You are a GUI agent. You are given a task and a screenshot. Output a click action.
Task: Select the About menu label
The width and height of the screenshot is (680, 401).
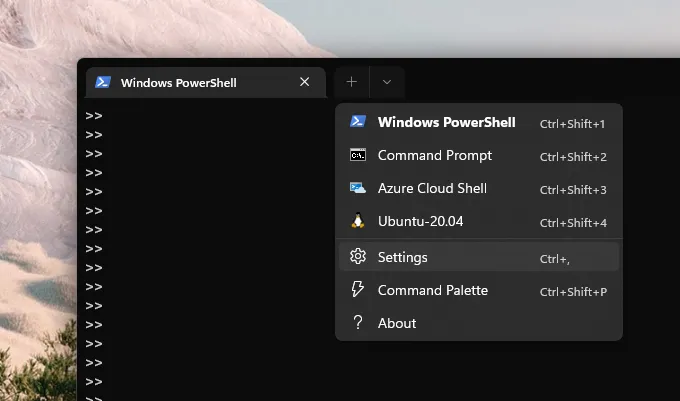(x=397, y=323)
